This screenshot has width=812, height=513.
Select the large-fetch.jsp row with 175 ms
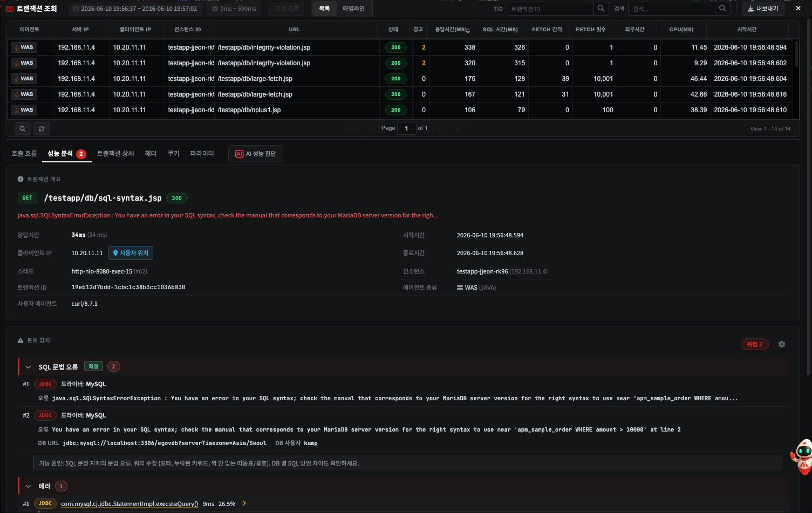point(400,79)
